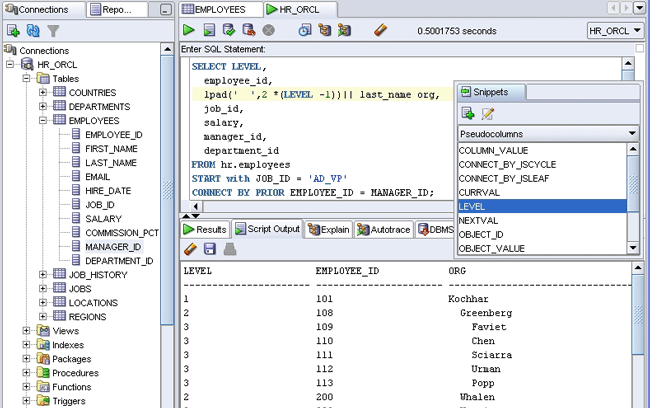Click the Add Snippet icon
The height and width of the screenshot is (408, 650).
(467, 114)
